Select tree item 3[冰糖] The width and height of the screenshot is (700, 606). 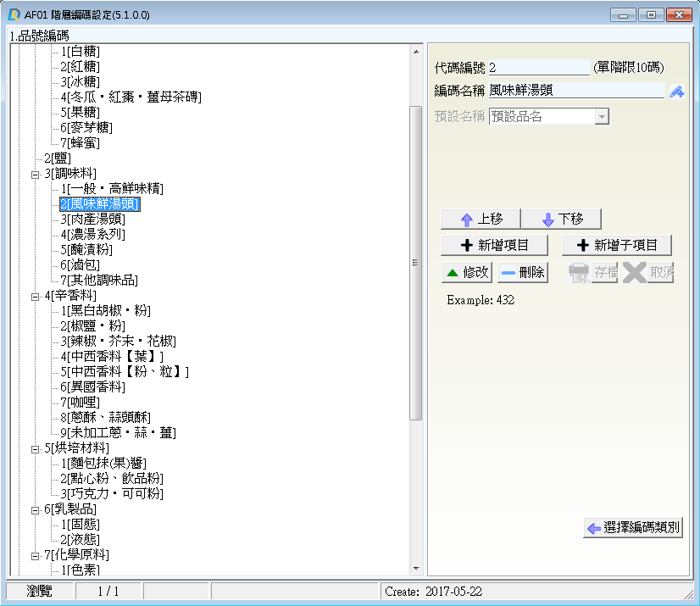pos(81,81)
